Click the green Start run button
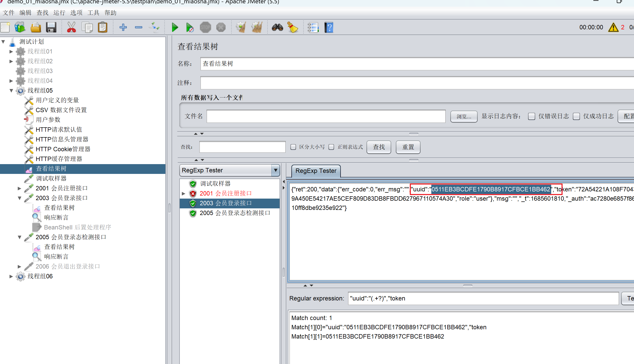 [175, 27]
